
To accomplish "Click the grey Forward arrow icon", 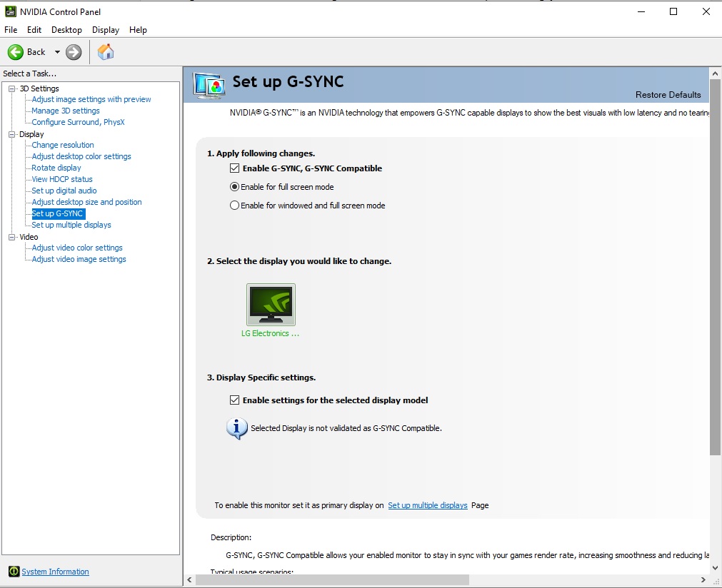I will pos(74,52).
